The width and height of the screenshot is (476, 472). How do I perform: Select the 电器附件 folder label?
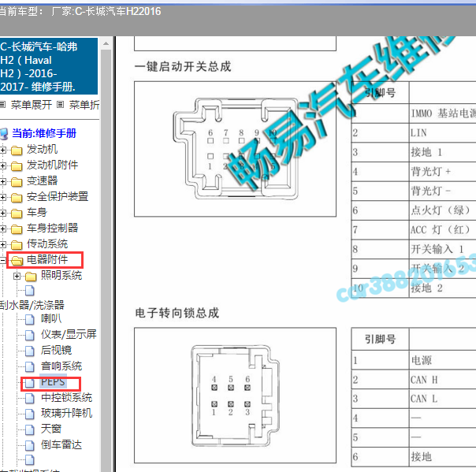[47, 259]
